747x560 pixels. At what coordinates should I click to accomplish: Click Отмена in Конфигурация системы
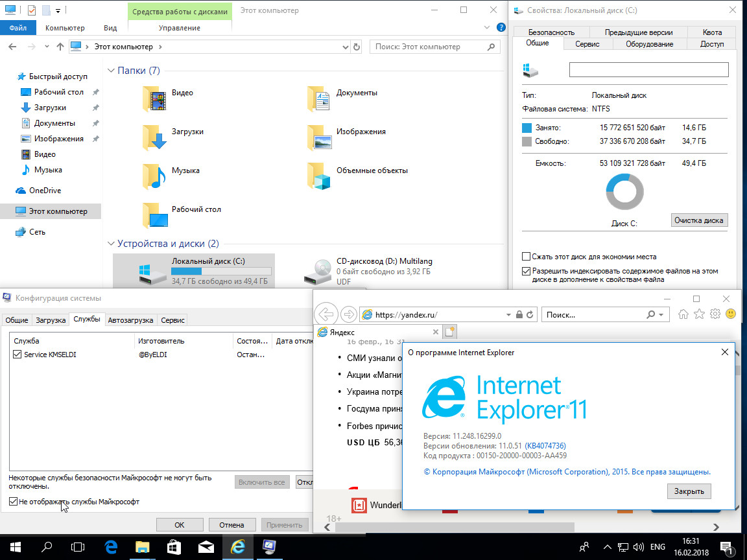(x=232, y=525)
